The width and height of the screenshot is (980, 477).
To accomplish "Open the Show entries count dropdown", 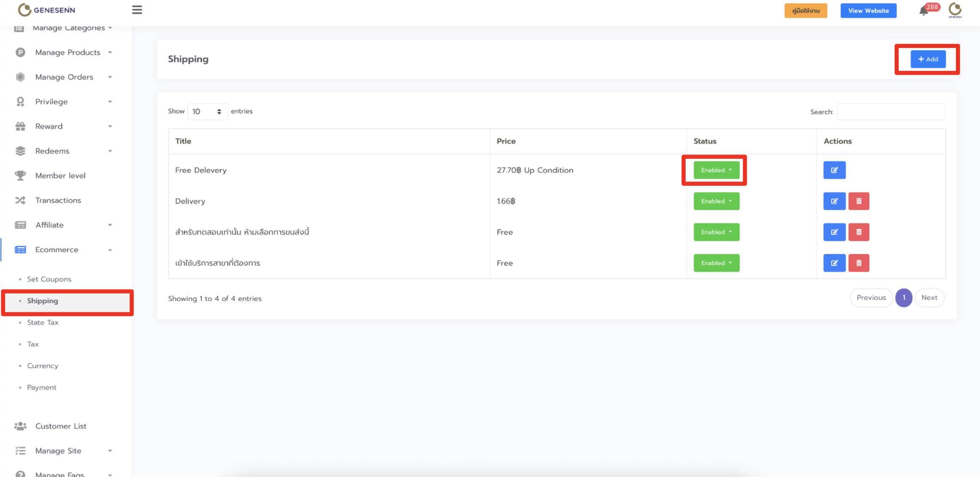I will (x=207, y=112).
